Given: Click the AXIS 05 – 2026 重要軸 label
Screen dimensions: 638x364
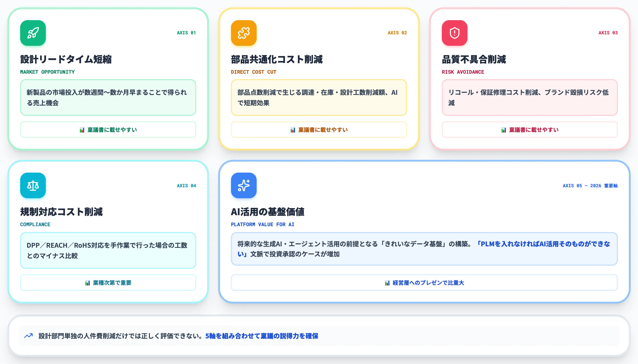Looking at the screenshot, I should [x=590, y=185].
